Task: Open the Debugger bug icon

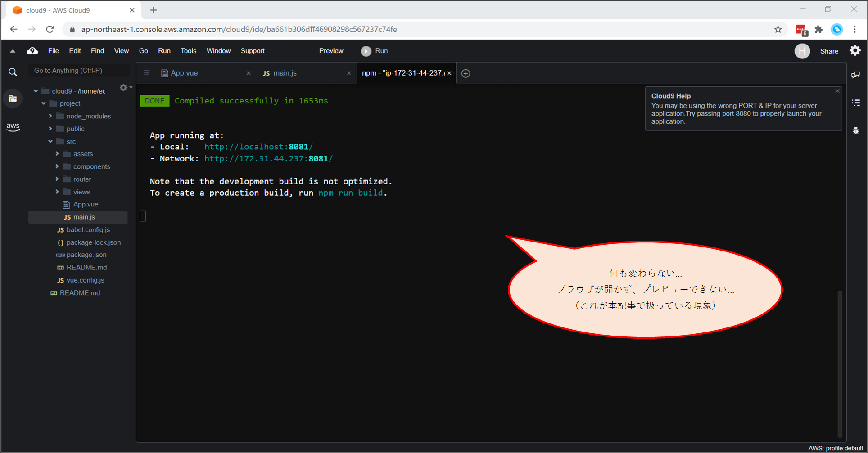Action: (856, 130)
